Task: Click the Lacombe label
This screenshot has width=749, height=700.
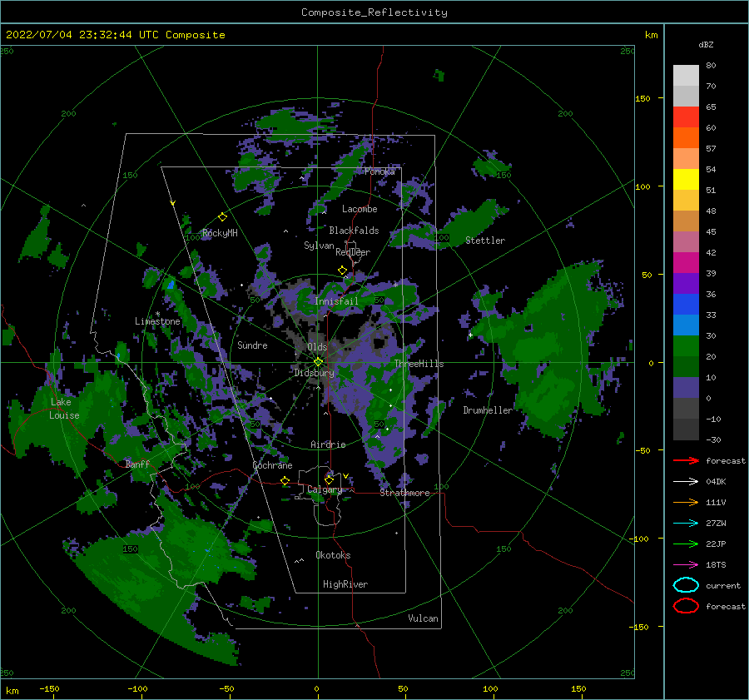Action: [x=360, y=209]
